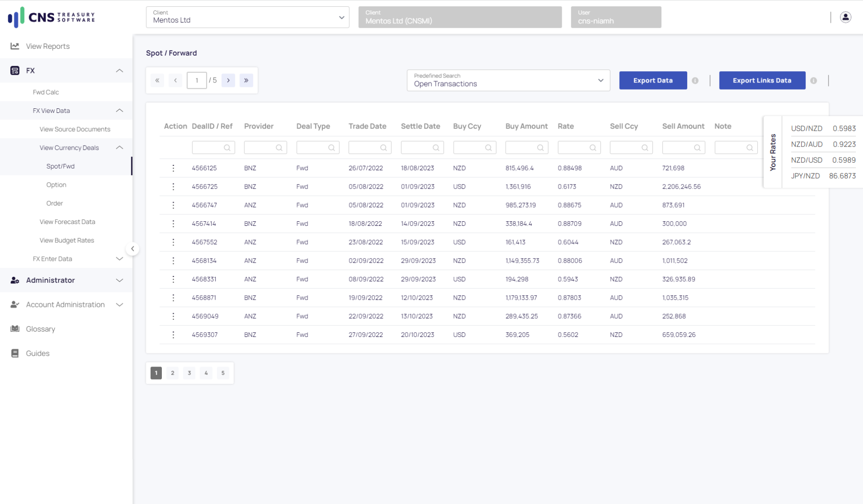Collapse the sidebar with the chevron handle
The width and height of the screenshot is (863, 504).
(x=132, y=249)
